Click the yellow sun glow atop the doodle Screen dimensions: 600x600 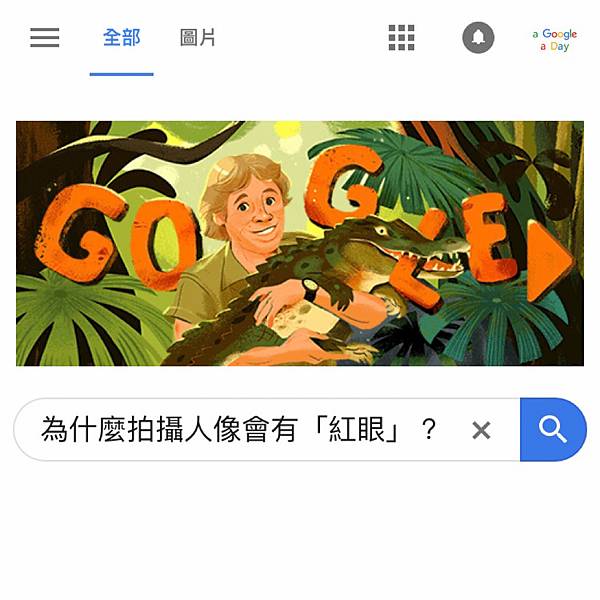[x=287, y=131]
